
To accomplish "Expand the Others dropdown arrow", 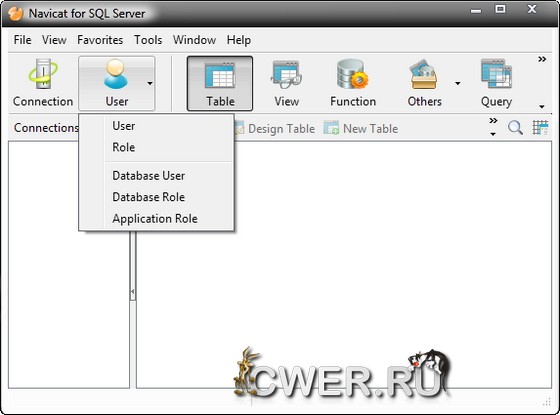I will 458,84.
